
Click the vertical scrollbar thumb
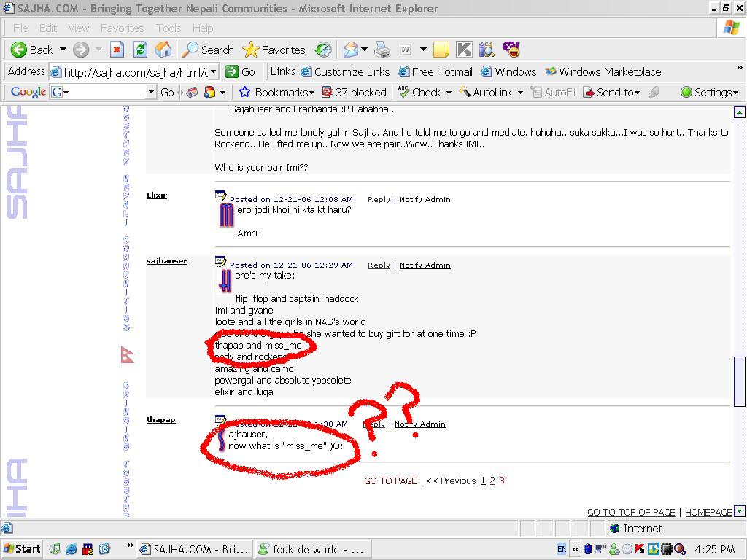739,381
